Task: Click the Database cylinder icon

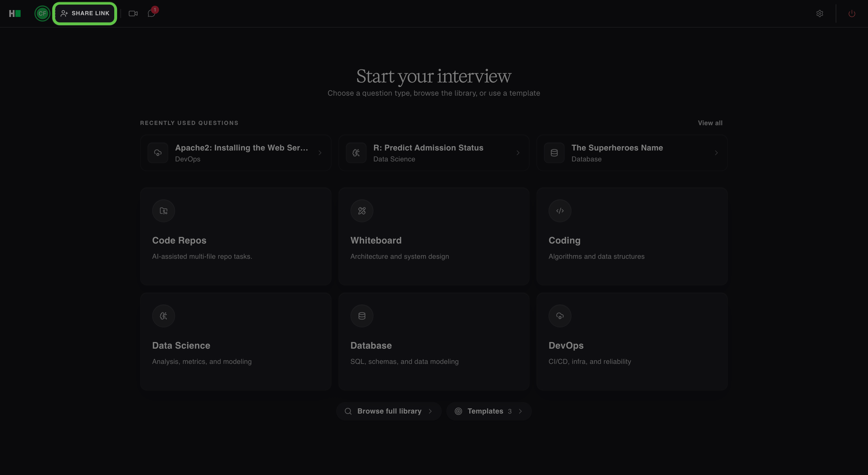Action: coord(362,316)
